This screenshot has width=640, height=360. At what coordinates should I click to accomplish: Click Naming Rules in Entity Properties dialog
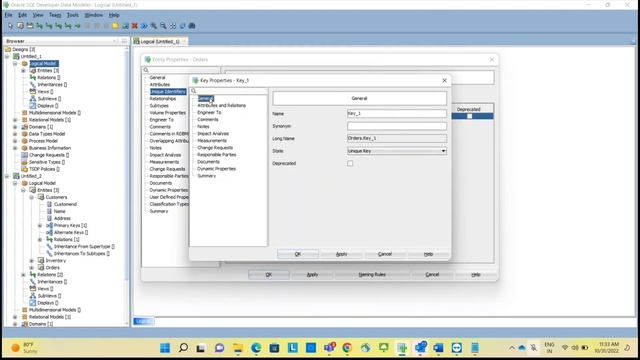pos(372,275)
